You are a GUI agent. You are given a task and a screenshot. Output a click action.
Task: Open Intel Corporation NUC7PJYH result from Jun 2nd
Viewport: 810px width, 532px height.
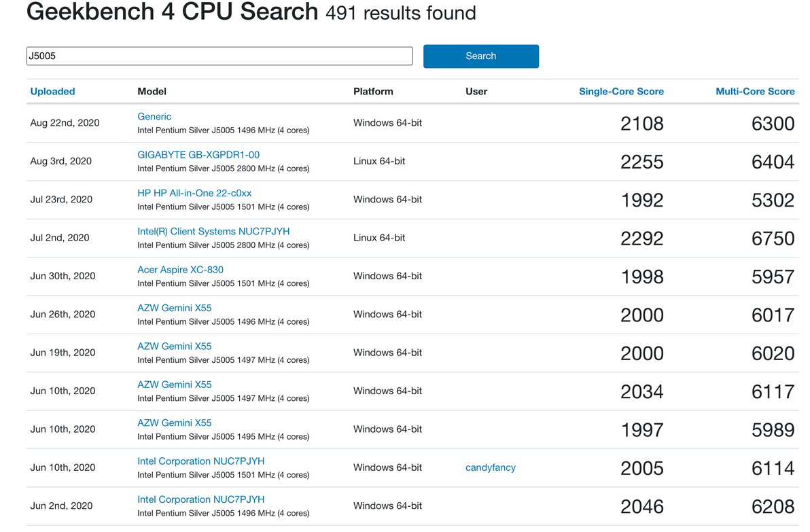(x=200, y=499)
